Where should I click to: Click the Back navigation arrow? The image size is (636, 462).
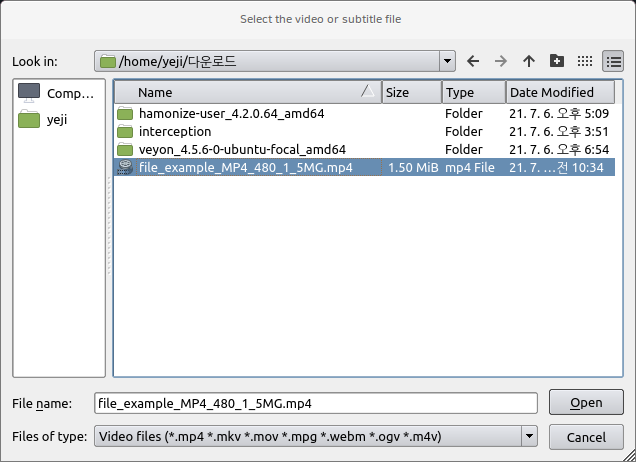(473, 61)
